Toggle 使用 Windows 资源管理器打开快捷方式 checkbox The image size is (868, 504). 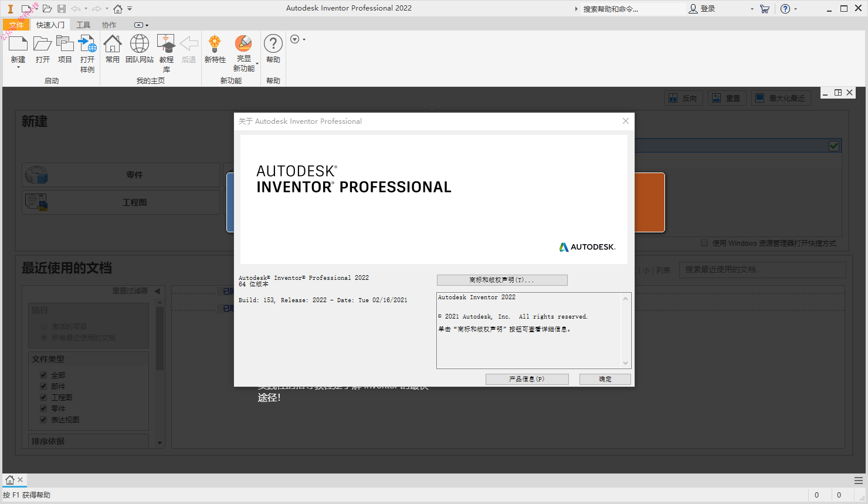[704, 243]
